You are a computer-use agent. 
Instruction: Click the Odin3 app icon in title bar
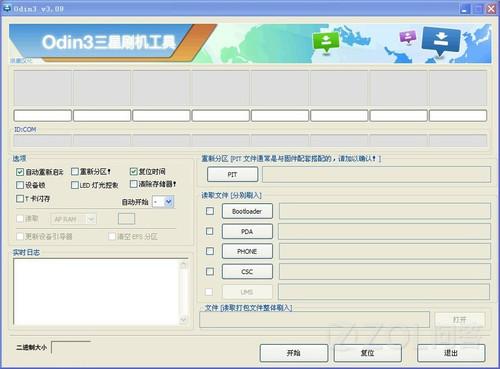tap(6, 8)
